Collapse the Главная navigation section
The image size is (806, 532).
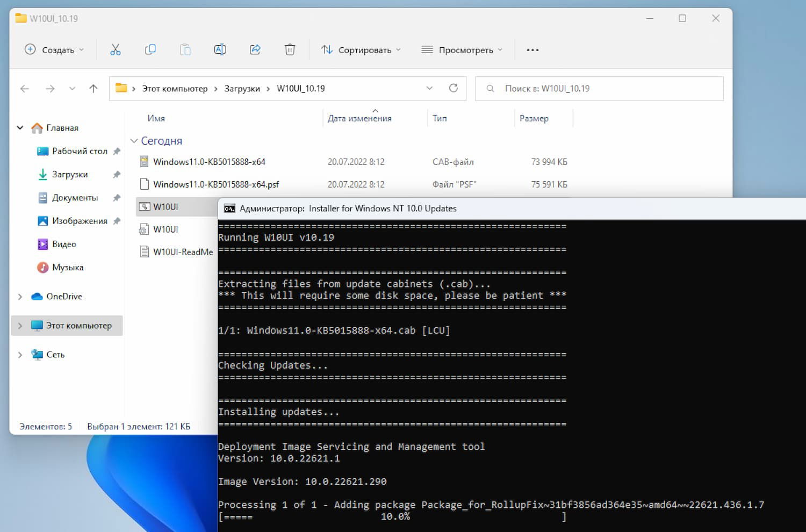[x=20, y=128]
